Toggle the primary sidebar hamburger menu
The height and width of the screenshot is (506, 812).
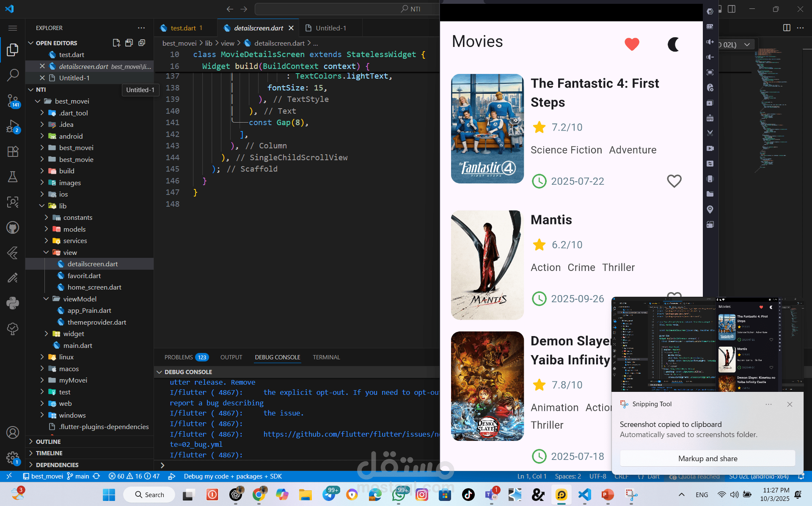[x=13, y=28]
